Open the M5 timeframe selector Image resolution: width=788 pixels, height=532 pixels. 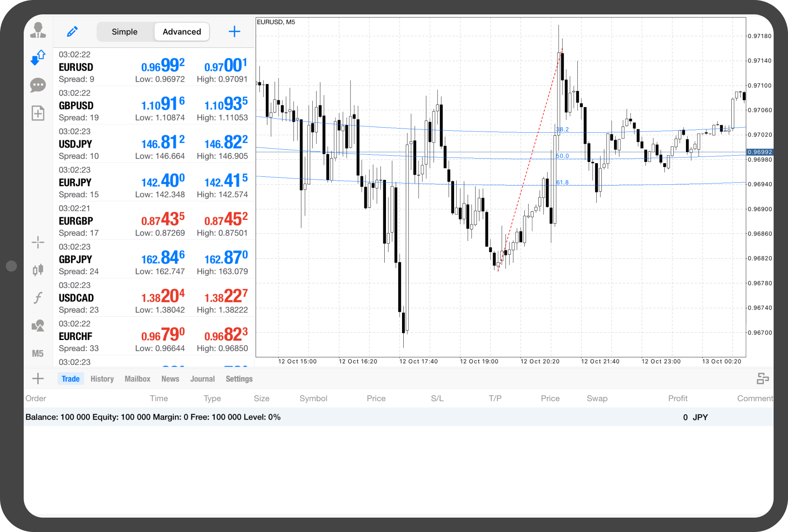pyautogui.click(x=38, y=354)
